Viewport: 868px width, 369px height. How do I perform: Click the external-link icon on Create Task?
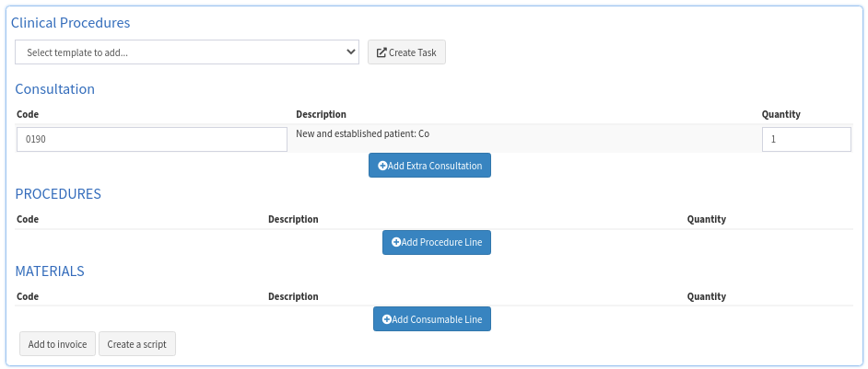(381, 52)
